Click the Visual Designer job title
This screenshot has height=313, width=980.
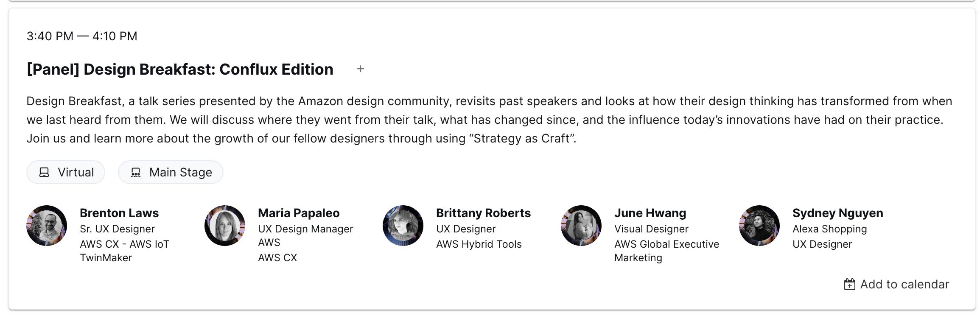651,229
